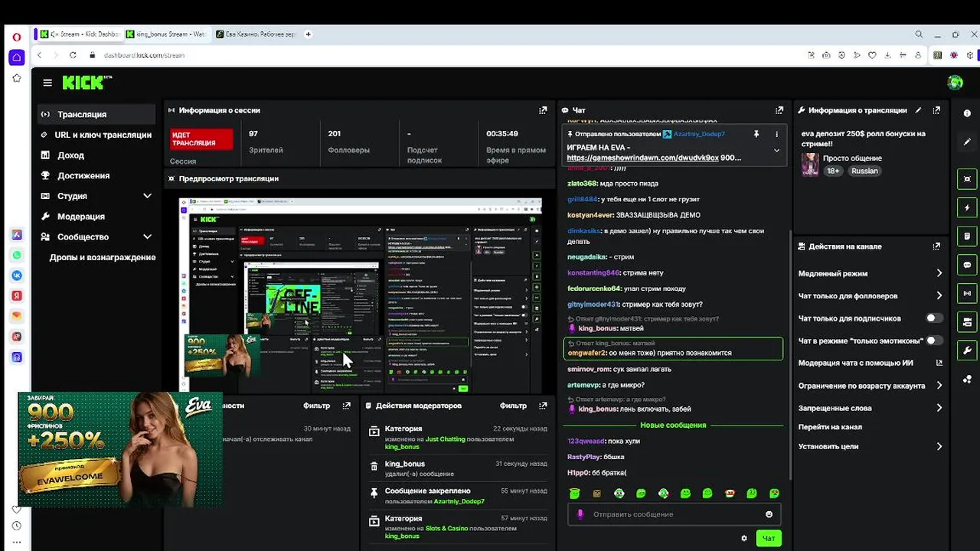Click the camera icon in the right sidebar
The width and height of the screenshot is (980, 551).
coord(967,321)
